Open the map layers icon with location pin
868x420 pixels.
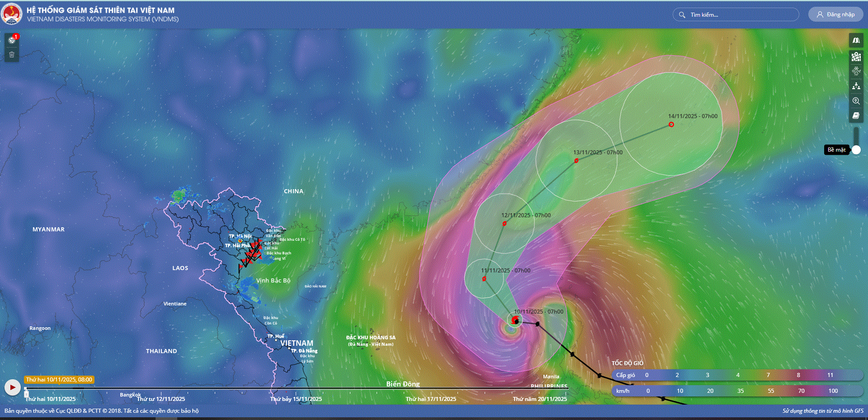856,57
